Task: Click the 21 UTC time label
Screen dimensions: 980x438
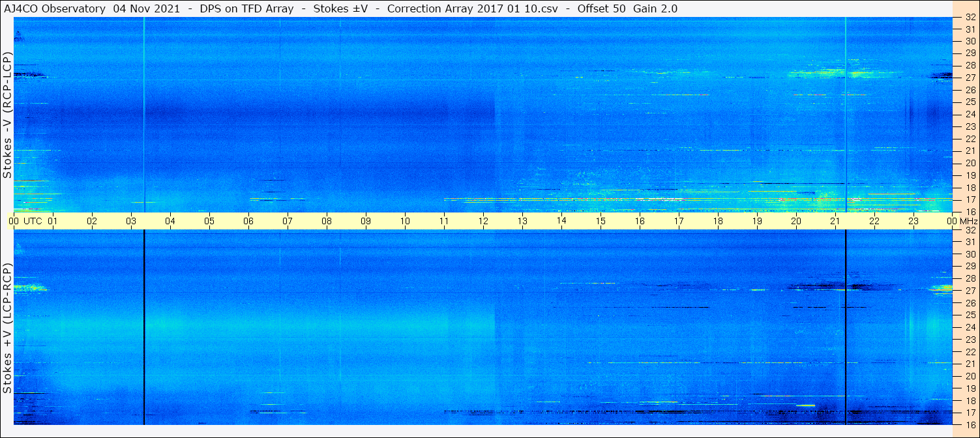Action: click(835, 221)
